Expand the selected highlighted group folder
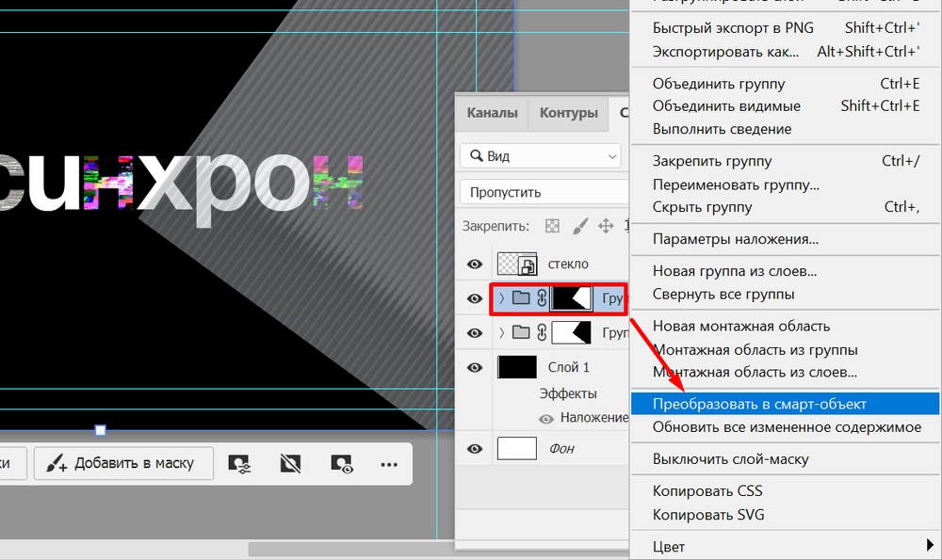The height and width of the screenshot is (560, 942). pyautogui.click(x=501, y=299)
